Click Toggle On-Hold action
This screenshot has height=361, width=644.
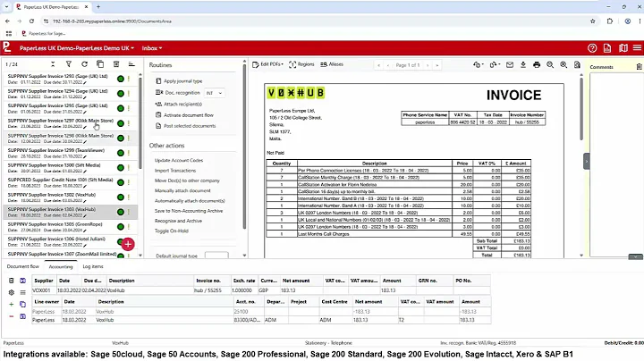(x=171, y=231)
